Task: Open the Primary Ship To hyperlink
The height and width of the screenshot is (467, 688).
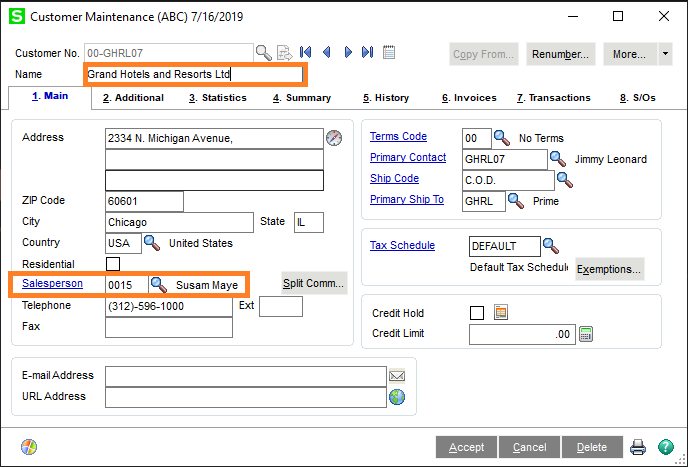Action: click(407, 200)
